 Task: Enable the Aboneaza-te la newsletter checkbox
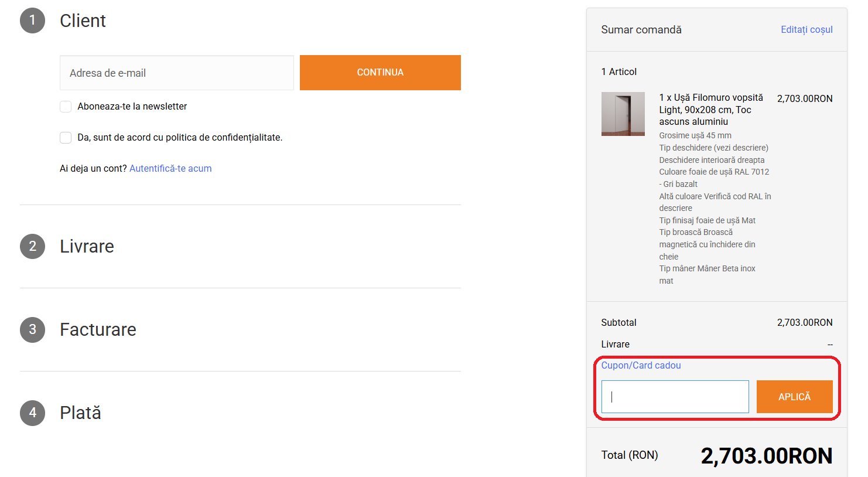pyautogui.click(x=66, y=107)
